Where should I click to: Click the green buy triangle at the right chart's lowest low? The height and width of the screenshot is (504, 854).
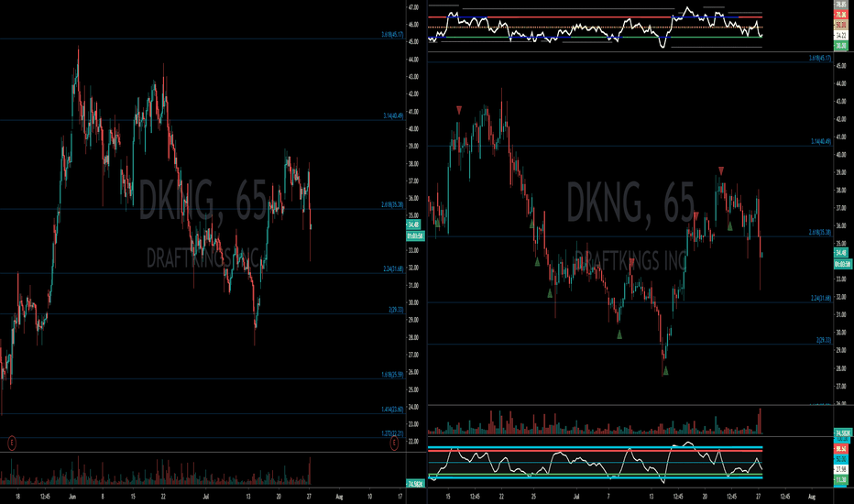click(x=665, y=371)
